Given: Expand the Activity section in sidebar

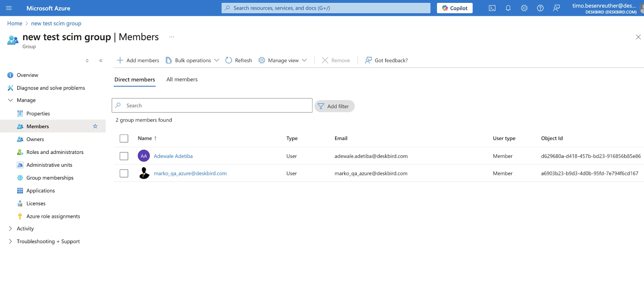Looking at the screenshot, I should (x=10, y=229).
